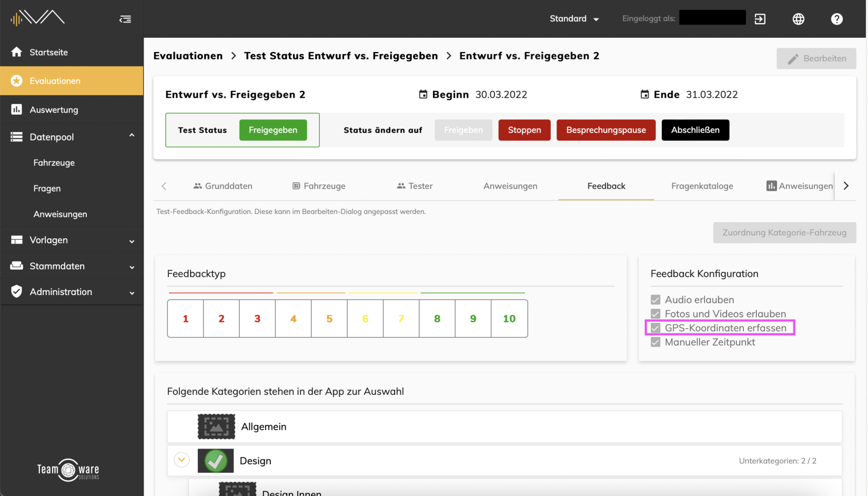Switch to the Grunddaten tab
Screen dimensions: 868x496
click(x=223, y=186)
